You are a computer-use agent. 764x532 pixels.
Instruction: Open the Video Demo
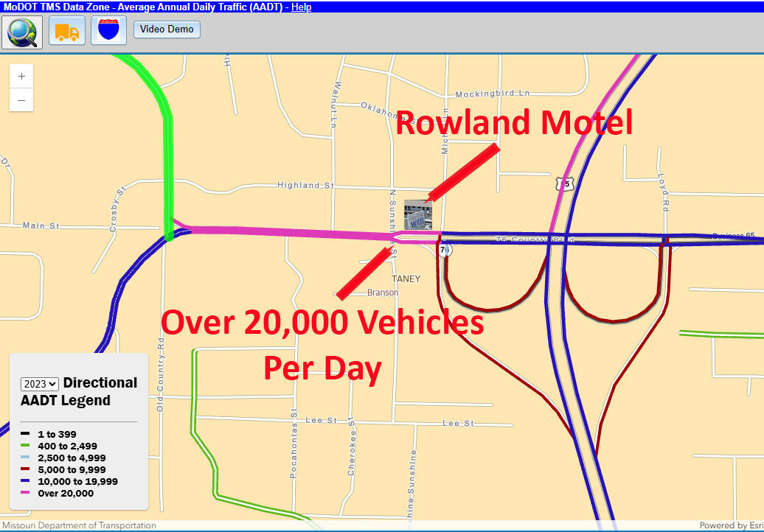pos(167,29)
